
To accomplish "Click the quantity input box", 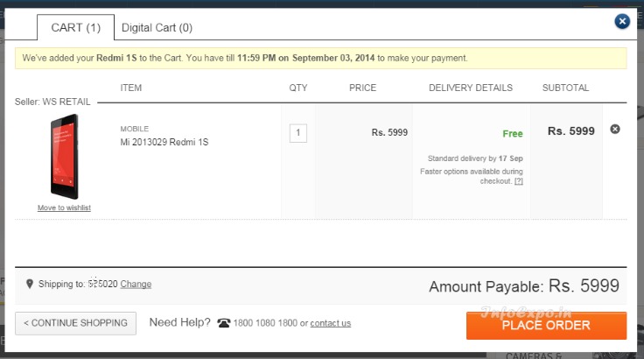I will pyautogui.click(x=298, y=133).
